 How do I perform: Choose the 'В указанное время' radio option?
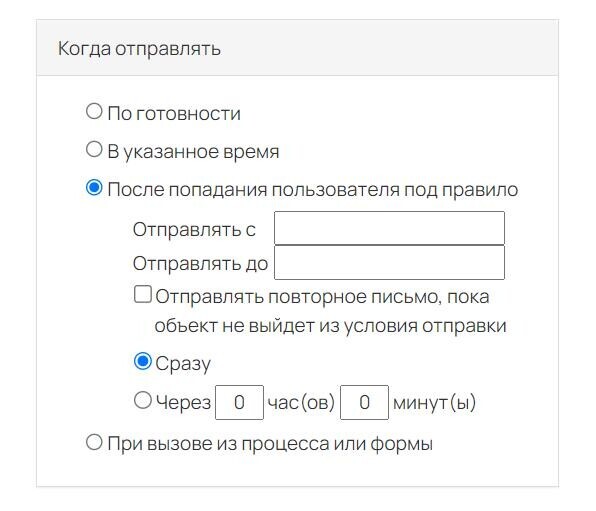click(x=94, y=149)
